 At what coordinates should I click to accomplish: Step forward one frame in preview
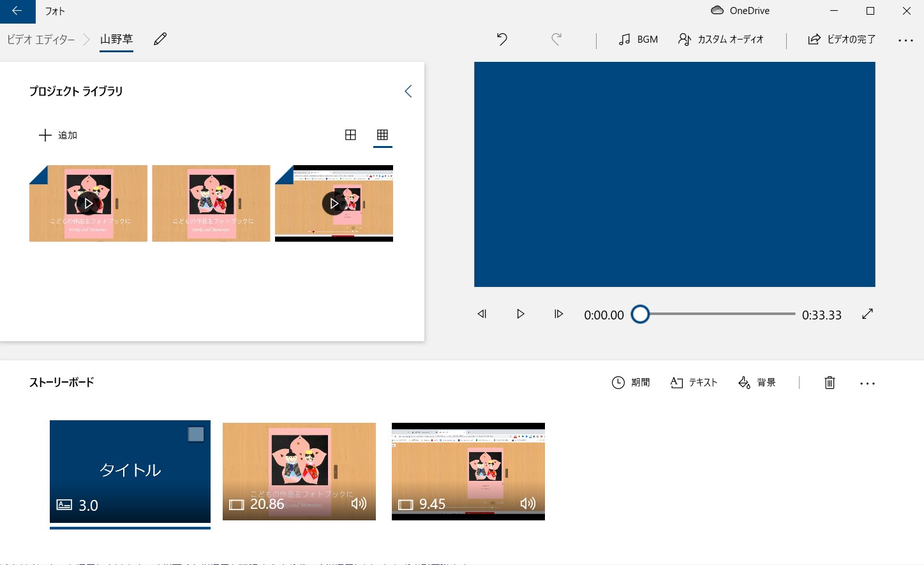click(x=558, y=314)
